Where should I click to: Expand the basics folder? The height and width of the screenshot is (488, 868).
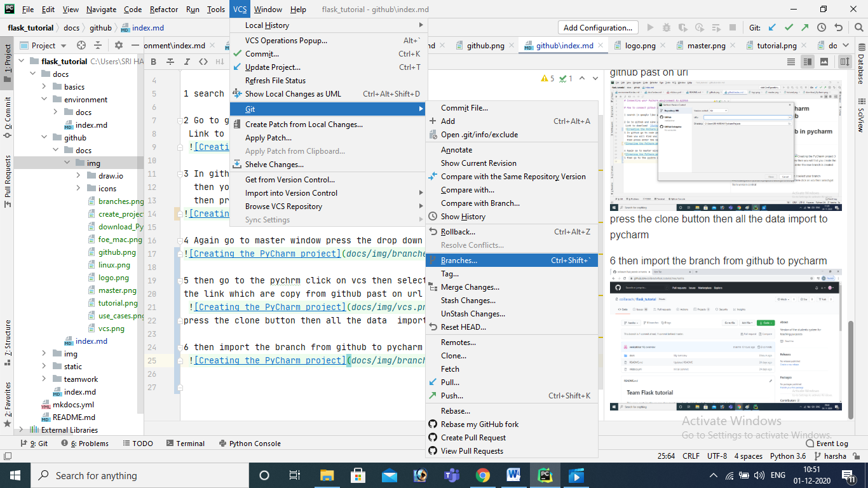[44, 87]
